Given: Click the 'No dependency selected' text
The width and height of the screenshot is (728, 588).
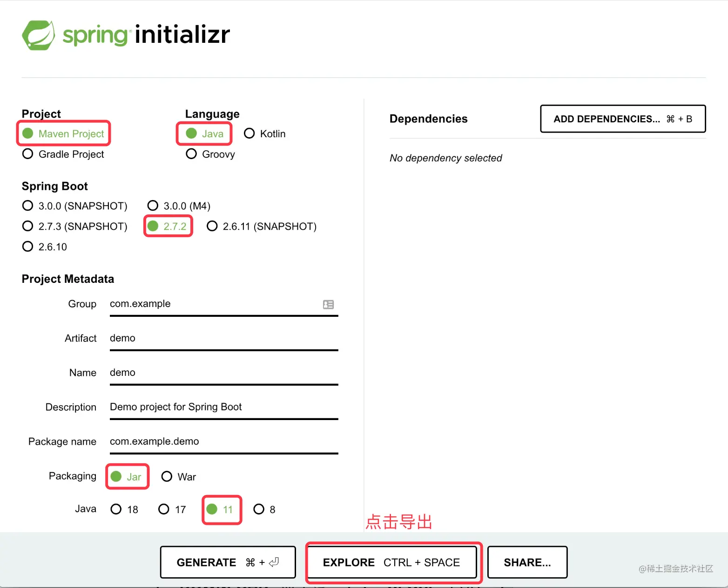Looking at the screenshot, I should pyautogui.click(x=446, y=158).
